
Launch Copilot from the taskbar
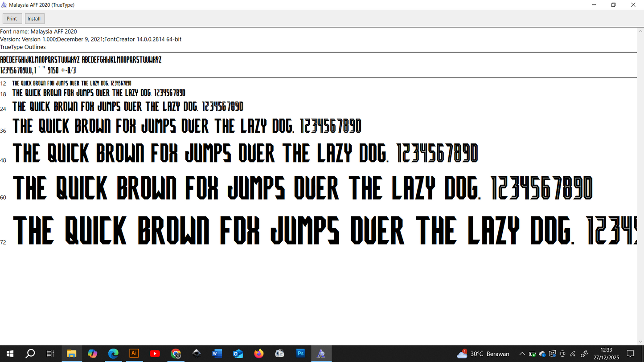pyautogui.click(x=92, y=354)
